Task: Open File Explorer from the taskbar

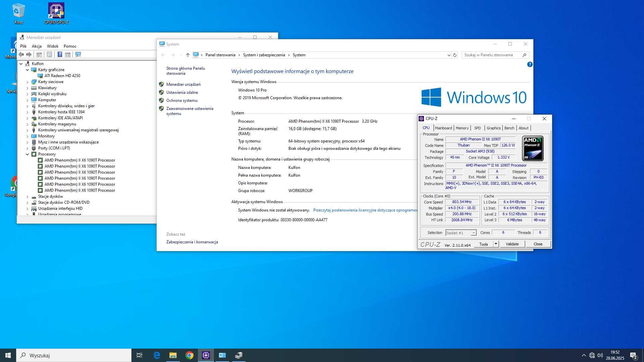Action: 173,355
